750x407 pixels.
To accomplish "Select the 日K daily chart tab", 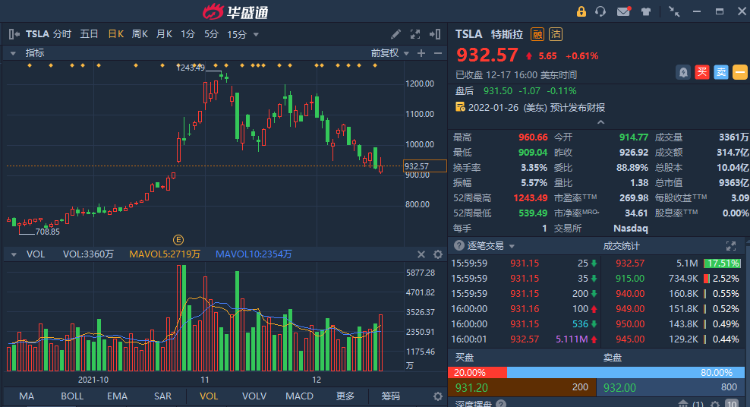I will tap(116, 34).
